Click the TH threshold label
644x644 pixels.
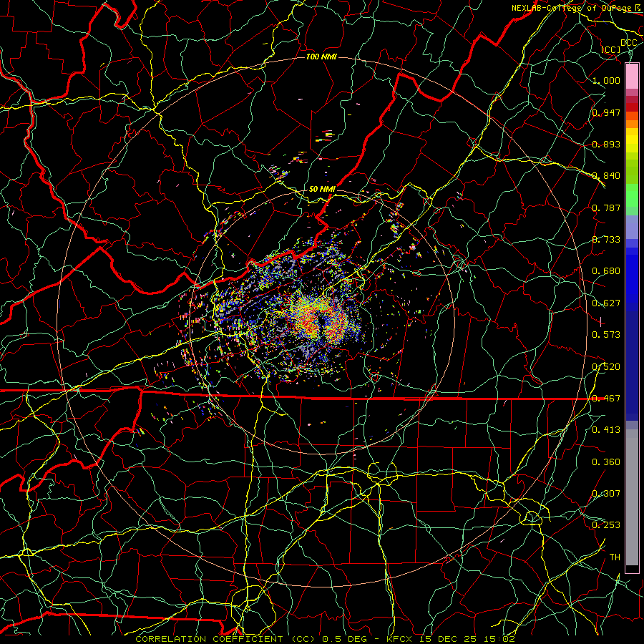(615, 557)
